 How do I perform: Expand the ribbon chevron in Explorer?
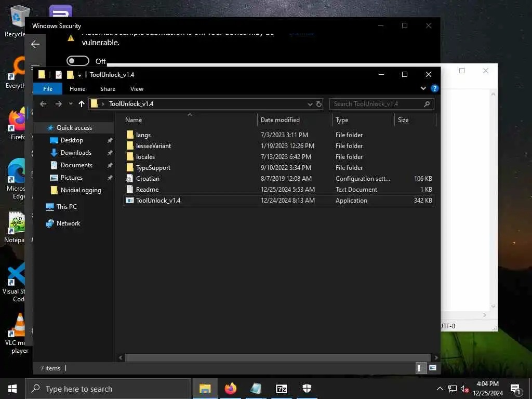(423, 88)
